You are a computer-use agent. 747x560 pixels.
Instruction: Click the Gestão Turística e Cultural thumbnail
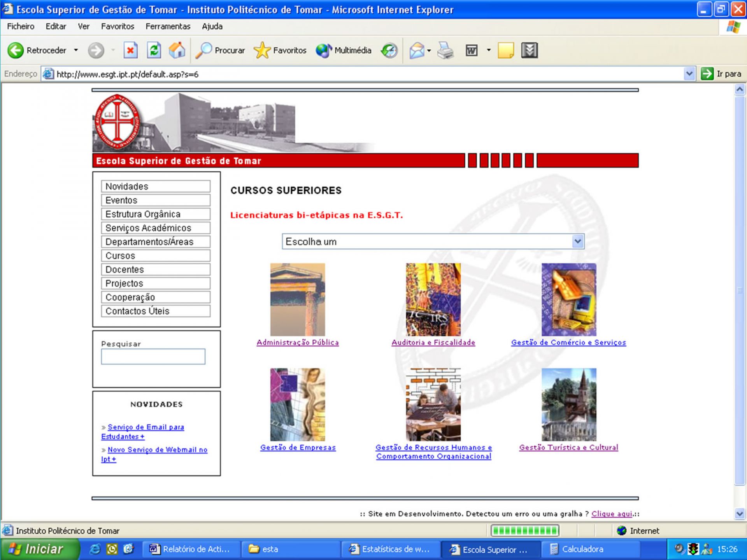568,404
